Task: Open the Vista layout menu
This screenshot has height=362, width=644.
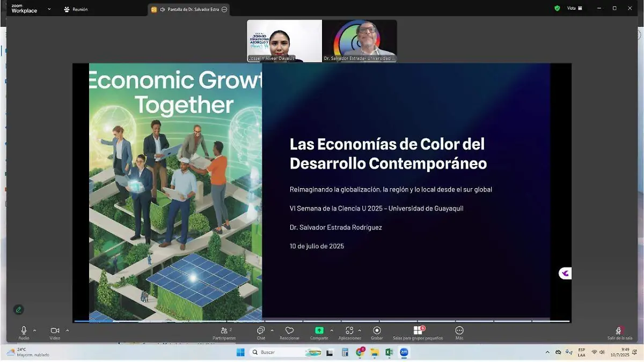Action: (575, 9)
